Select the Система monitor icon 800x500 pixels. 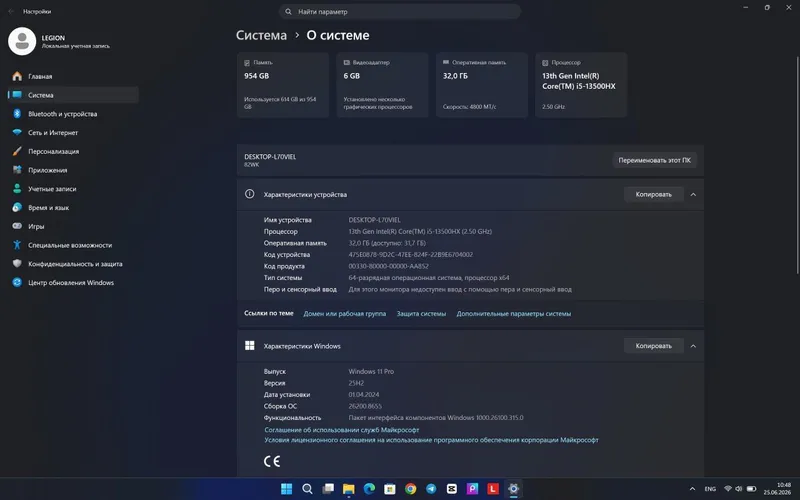click(17, 95)
